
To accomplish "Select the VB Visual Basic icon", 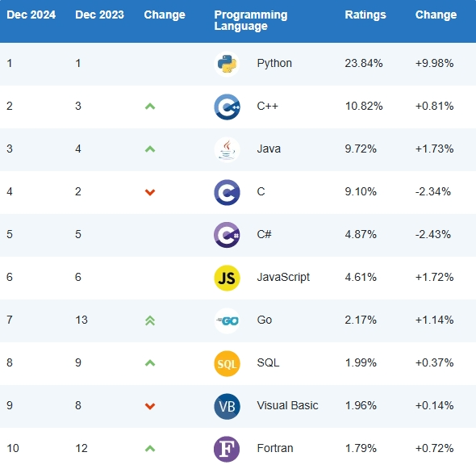I will (x=227, y=406).
